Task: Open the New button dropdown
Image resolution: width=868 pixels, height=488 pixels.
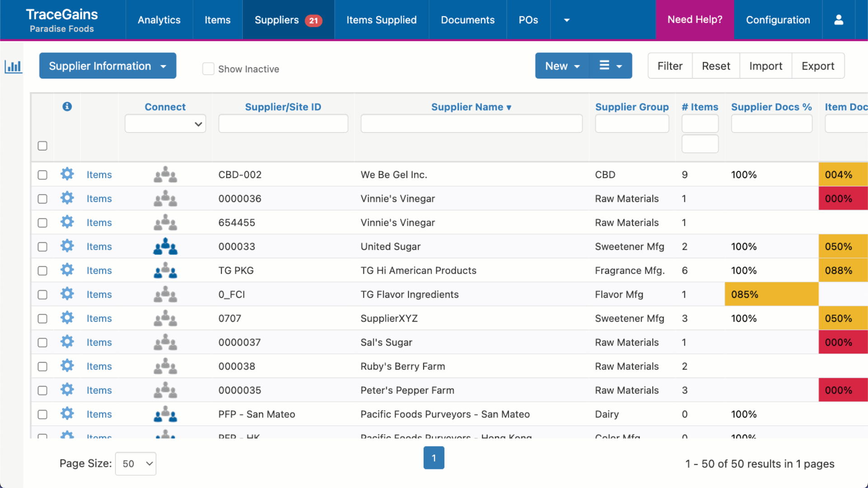Action: [x=562, y=66]
